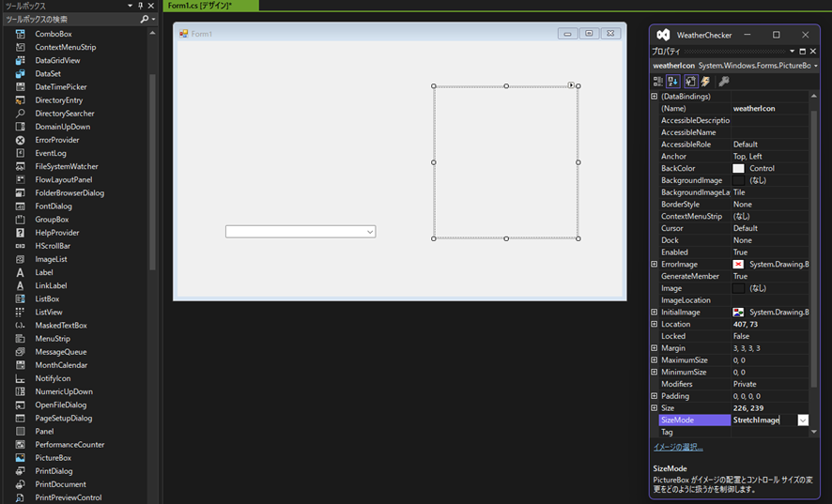This screenshot has width=832, height=504.
Task: Select the MonthCalendar toolbox icon
Action: pos(20,365)
